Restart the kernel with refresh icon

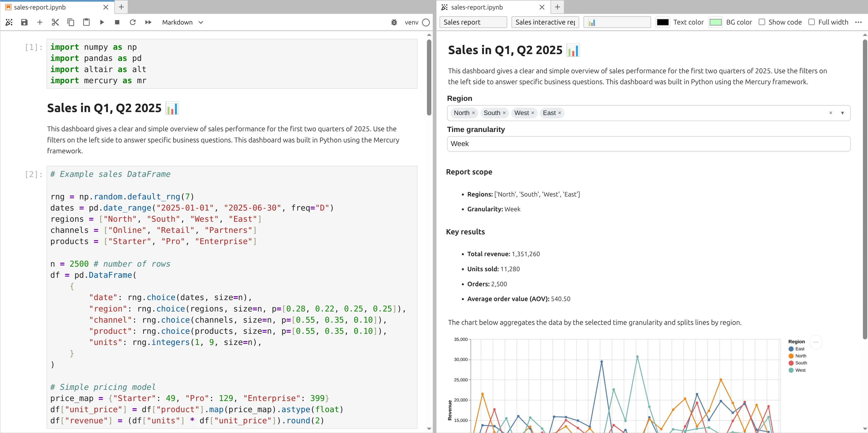[133, 22]
